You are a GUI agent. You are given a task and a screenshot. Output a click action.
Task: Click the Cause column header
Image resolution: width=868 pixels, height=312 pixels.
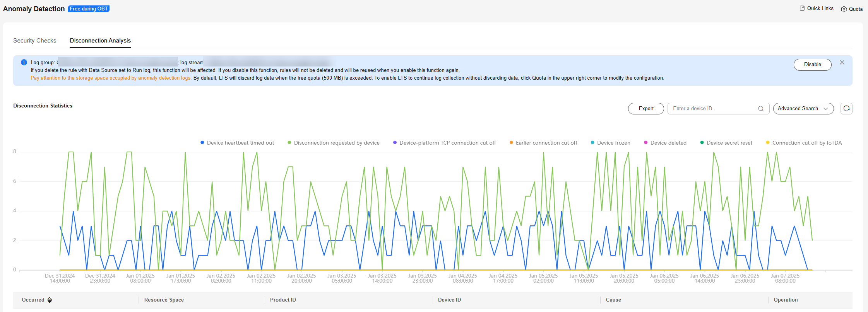[613, 300]
